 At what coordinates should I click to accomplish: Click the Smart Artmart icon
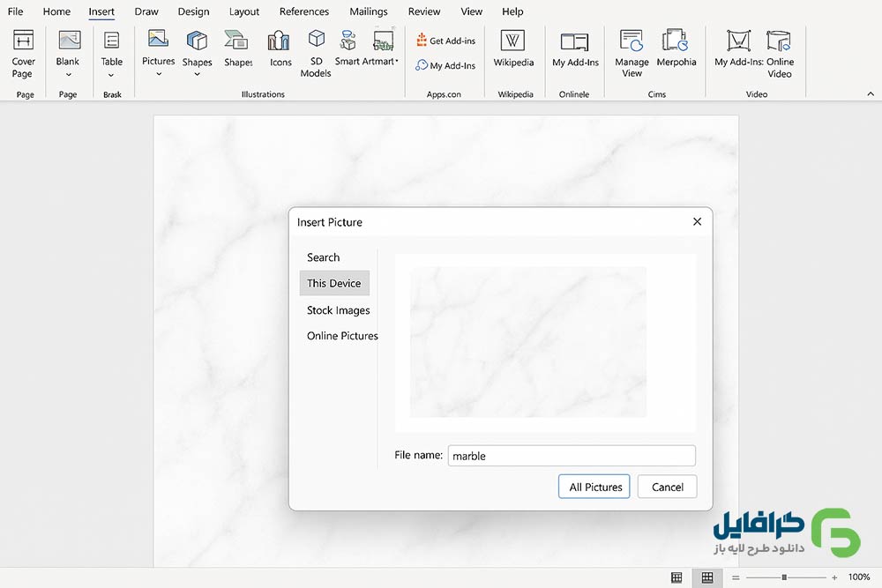(383, 41)
